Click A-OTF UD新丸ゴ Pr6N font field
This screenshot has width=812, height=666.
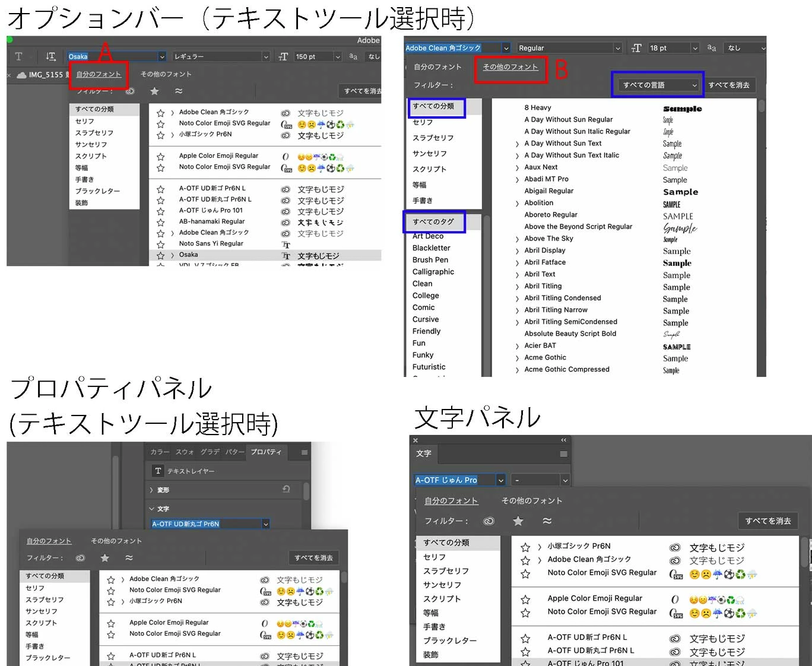(x=206, y=524)
